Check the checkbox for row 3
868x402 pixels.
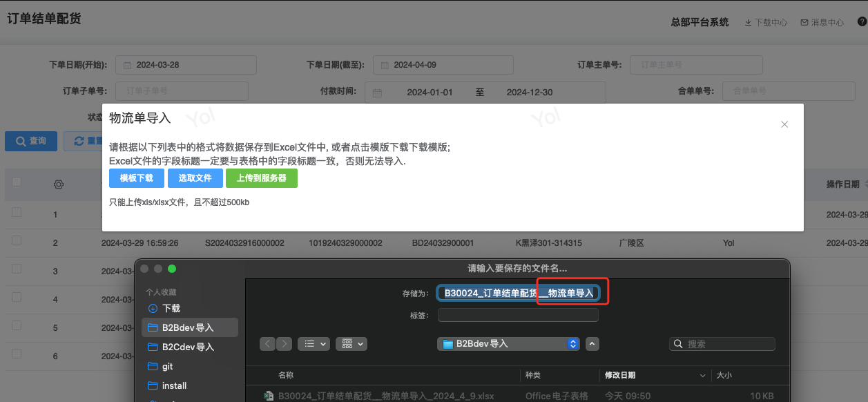pos(17,269)
